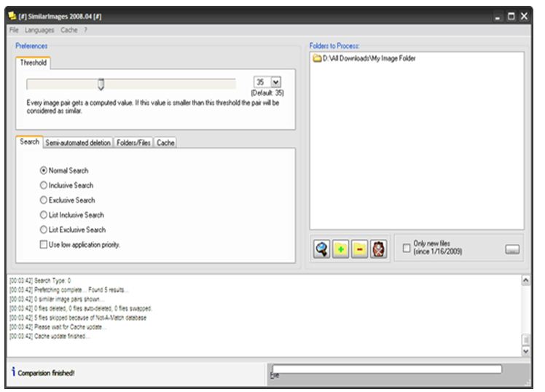The image size is (545, 392).
Task: Open the File menu
Action: [14, 30]
